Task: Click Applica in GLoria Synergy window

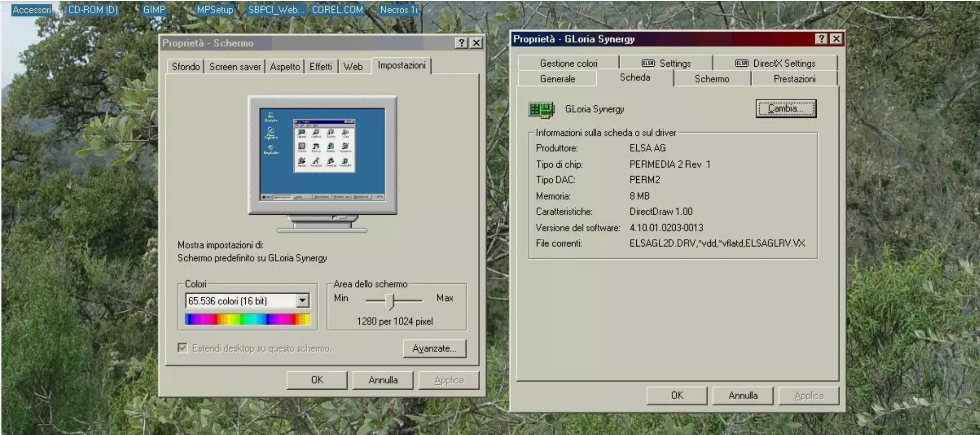Action: click(x=808, y=396)
